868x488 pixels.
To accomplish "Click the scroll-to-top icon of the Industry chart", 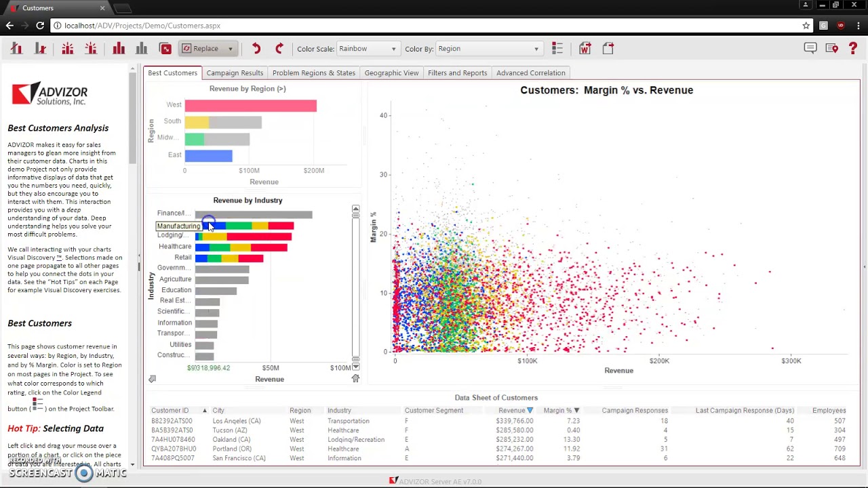I will (355, 207).
